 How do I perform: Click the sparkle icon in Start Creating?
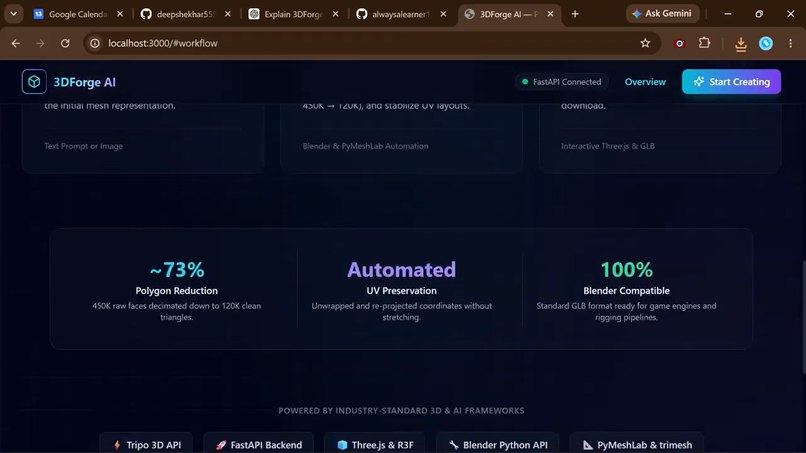(x=699, y=82)
